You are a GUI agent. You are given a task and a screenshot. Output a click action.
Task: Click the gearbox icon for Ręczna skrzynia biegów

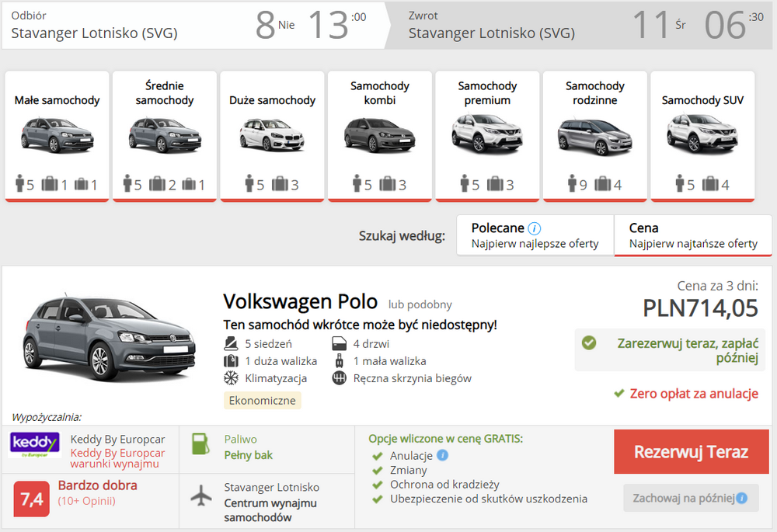click(x=339, y=378)
